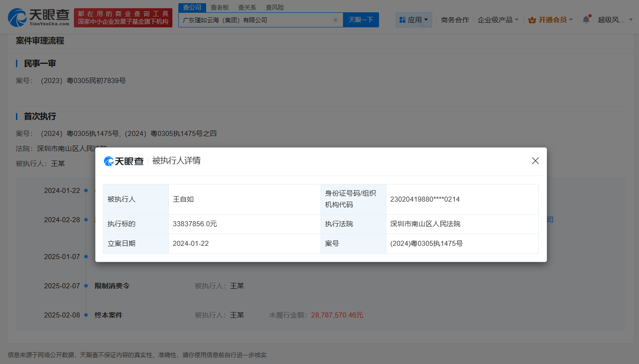Click the Tianyancha logo in the header
Viewport: 639px width, 364px height.
(x=39, y=17)
